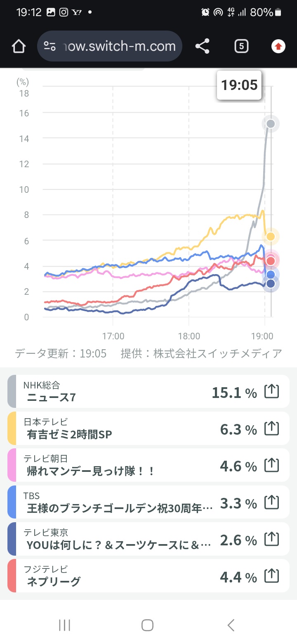Tap the red update arrow icon
The image size is (297, 644).
[278, 46]
